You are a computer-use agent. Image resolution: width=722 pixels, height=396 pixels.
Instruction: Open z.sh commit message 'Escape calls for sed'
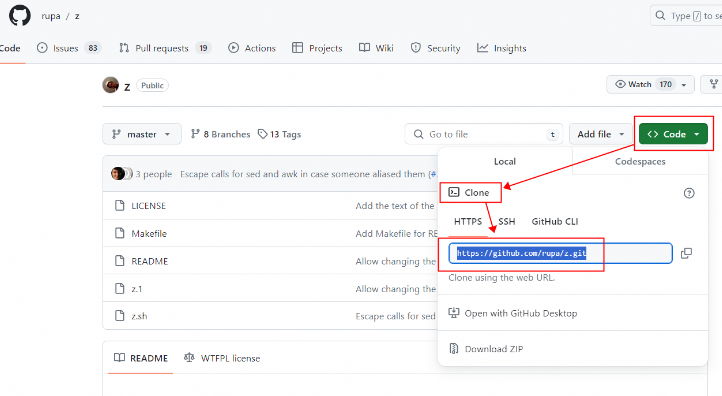pos(395,316)
